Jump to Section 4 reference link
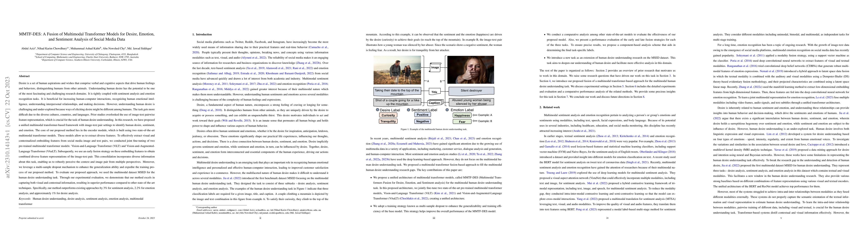Viewport: 868px width, 246px height. click(x=550, y=81)
